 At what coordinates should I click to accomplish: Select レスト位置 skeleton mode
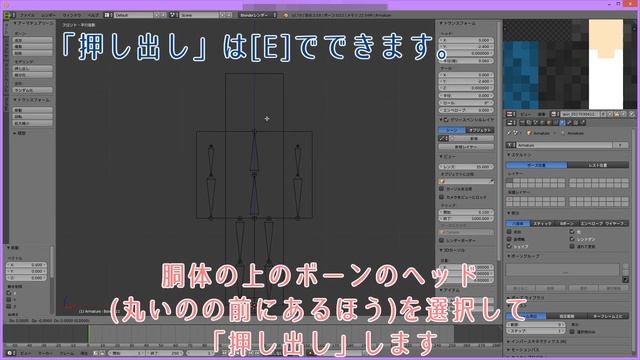(x=598, y=165)
